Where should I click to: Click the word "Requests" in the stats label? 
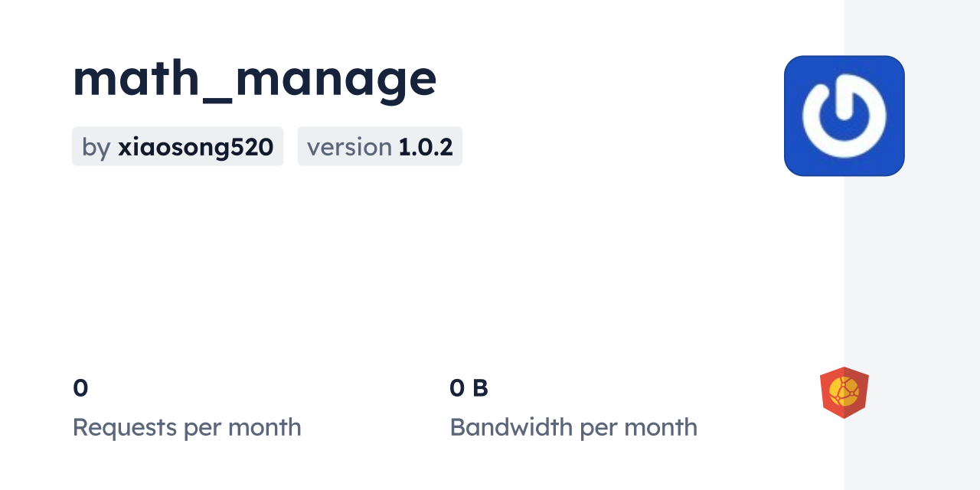(x=125, y=427)
